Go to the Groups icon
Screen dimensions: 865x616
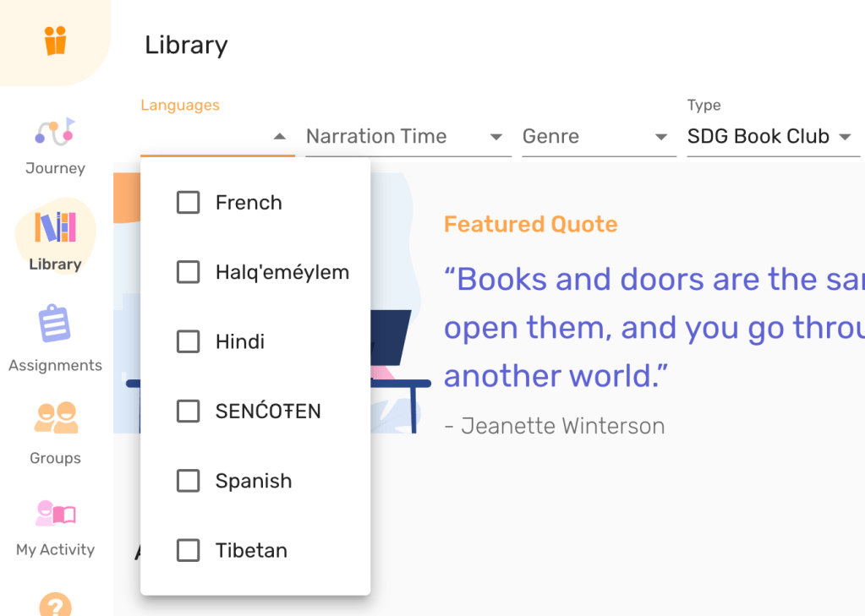(55, 418)
